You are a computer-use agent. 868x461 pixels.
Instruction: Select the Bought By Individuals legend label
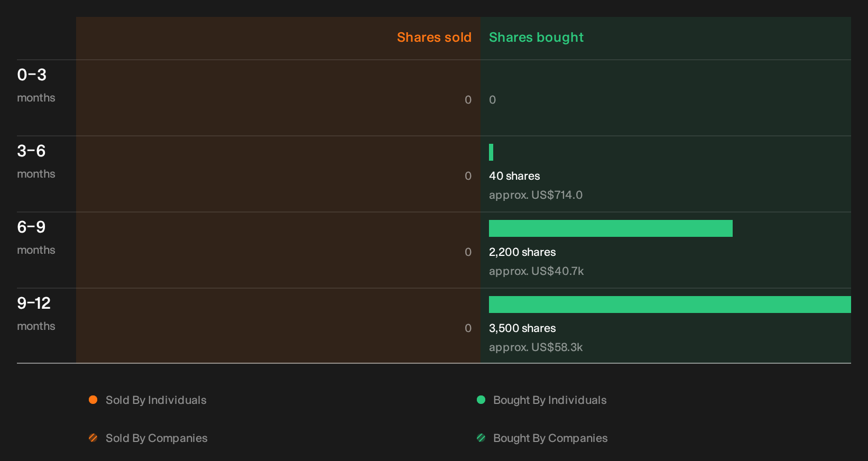[550, 400]
